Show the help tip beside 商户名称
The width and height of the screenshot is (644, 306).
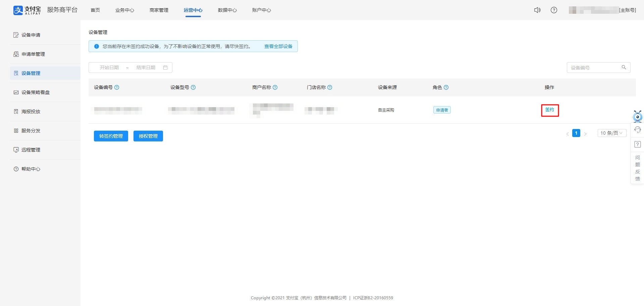275,87
